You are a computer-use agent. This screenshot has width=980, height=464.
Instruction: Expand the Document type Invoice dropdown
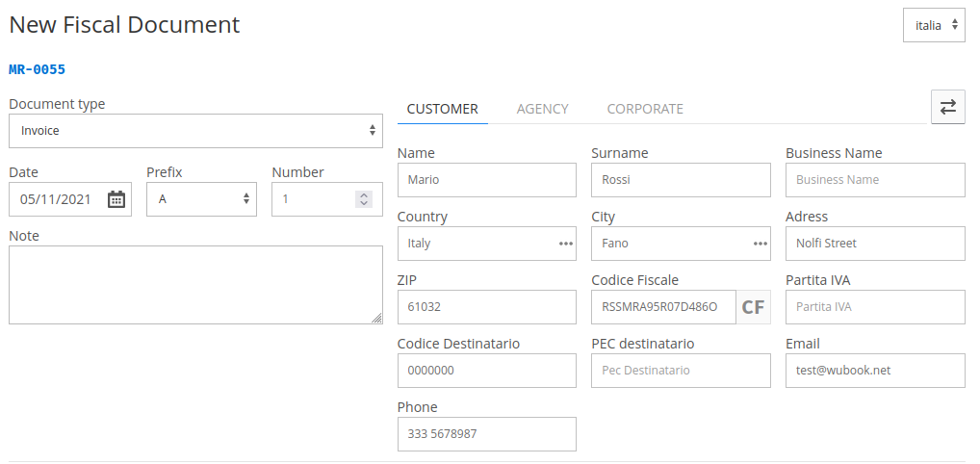(195, 131)
